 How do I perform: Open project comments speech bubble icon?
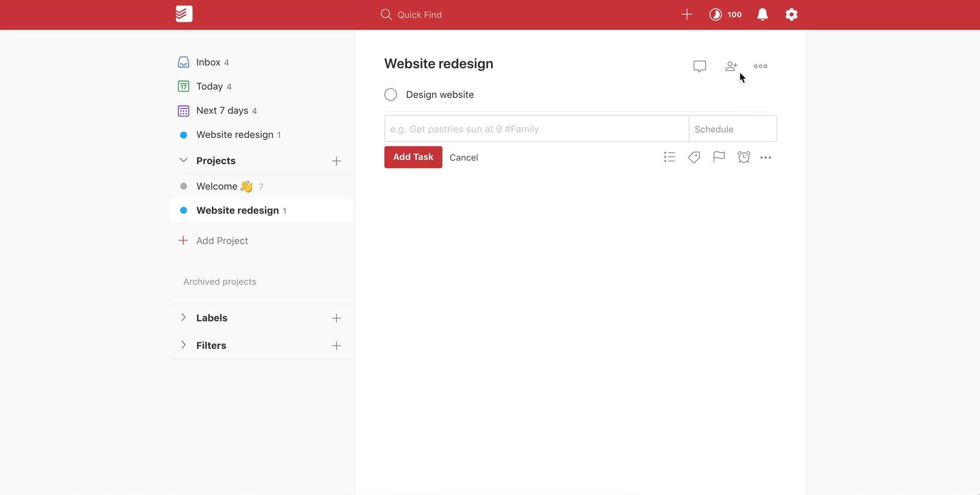(x=699, y=66)
